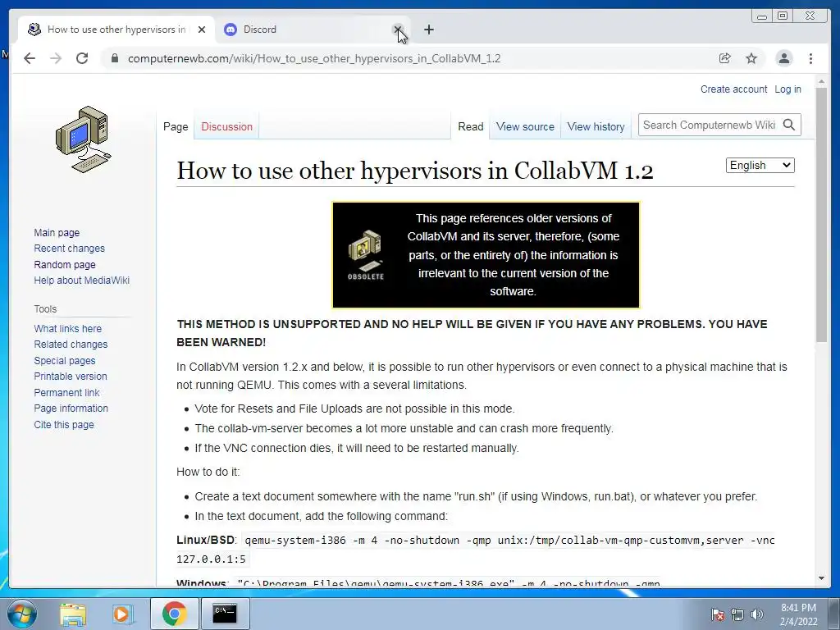Screen dimensions: 840x630
Task: Open Chrome's three-dot menu
Action: pyautogui.click(x=810, y=58)
